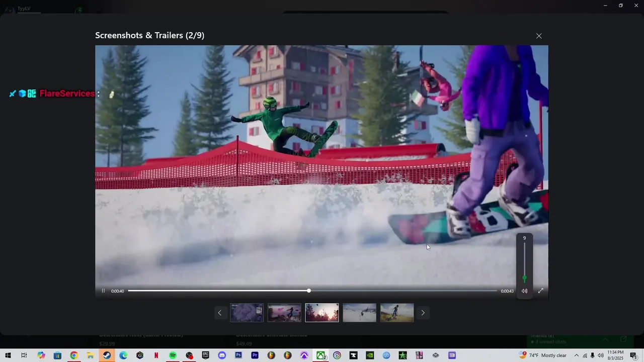Select the highlighted sunset trailer thumbnail

[322, 313]
